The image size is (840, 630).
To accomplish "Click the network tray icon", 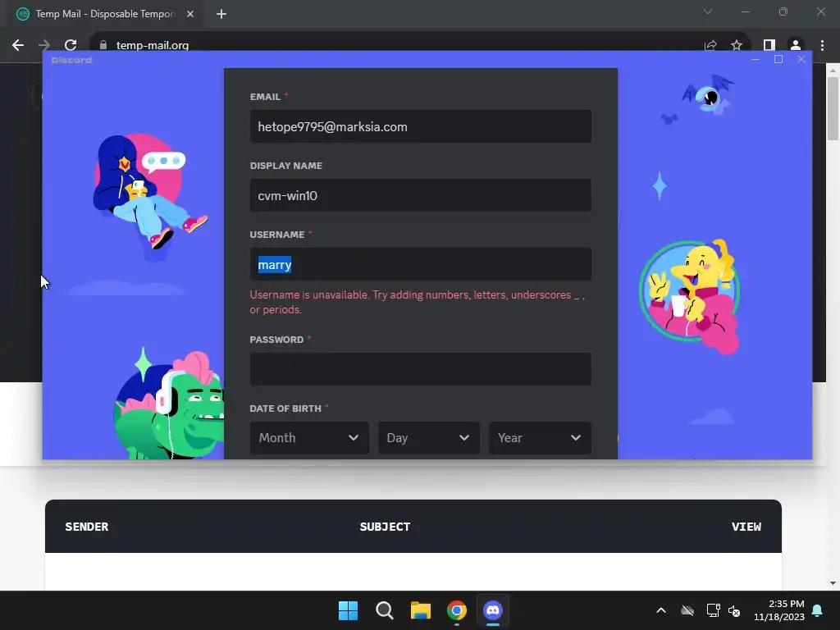I will point(713,610).
